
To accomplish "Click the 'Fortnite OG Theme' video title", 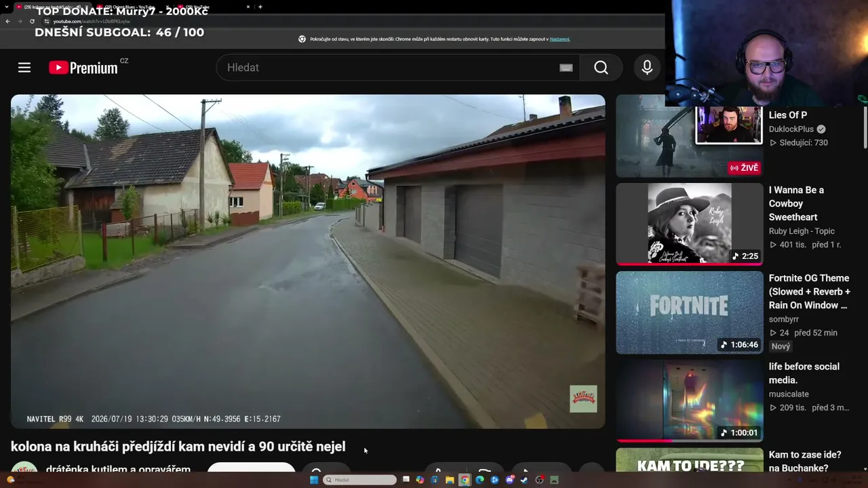I will pyautogui.click(x=810, y=291).
